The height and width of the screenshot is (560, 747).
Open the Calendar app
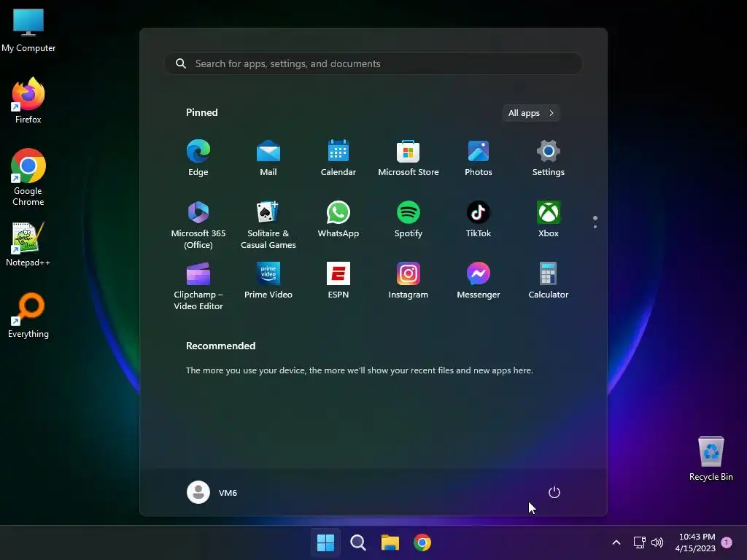pyautogui.click(x=338, y=158)
